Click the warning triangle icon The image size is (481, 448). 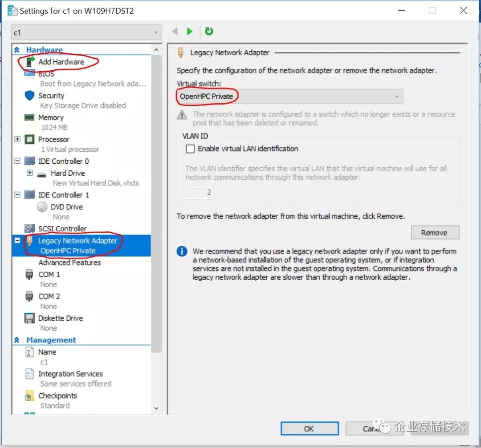182,115
